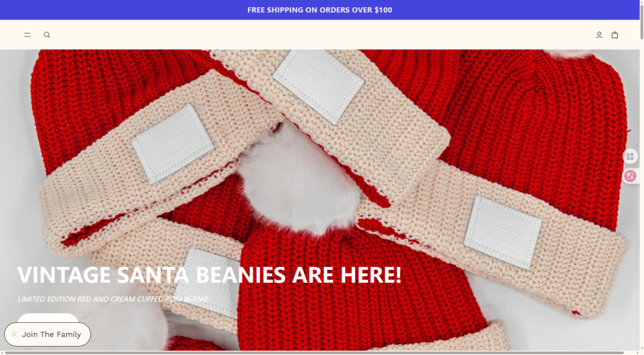Click the floating grid apps icon

(630, 157)
